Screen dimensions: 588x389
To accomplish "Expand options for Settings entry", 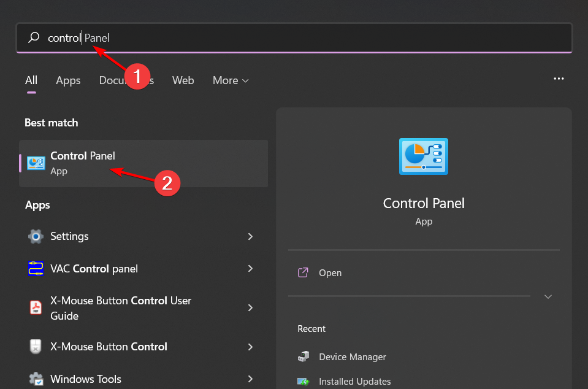I will (x=250, y=236).
